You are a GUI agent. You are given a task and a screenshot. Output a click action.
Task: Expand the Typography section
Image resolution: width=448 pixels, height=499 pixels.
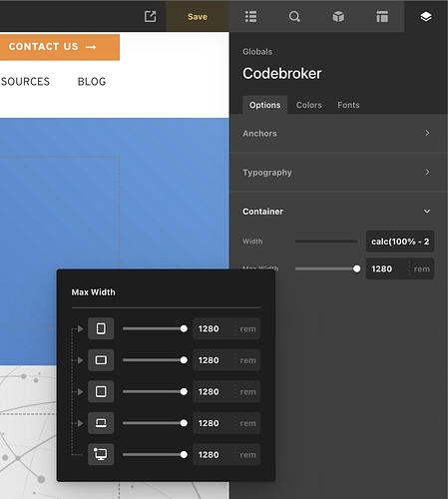pyautogui.click(x=338, y=173)
